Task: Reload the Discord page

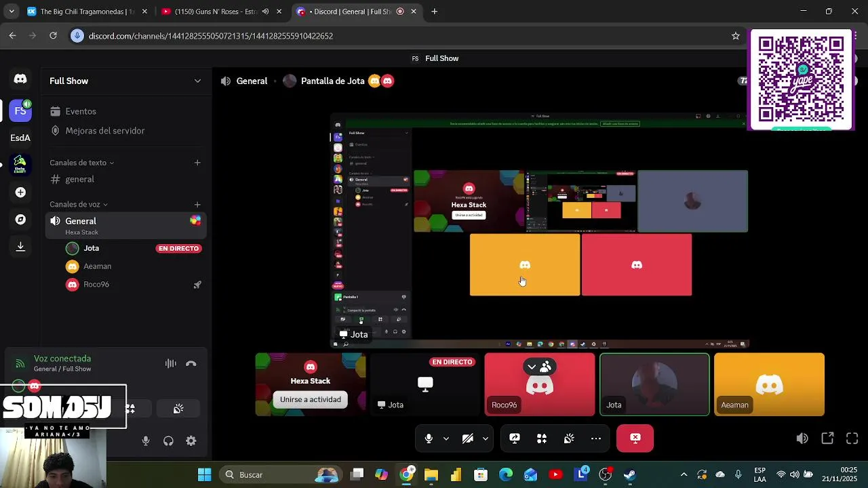Action: point(53,36)
